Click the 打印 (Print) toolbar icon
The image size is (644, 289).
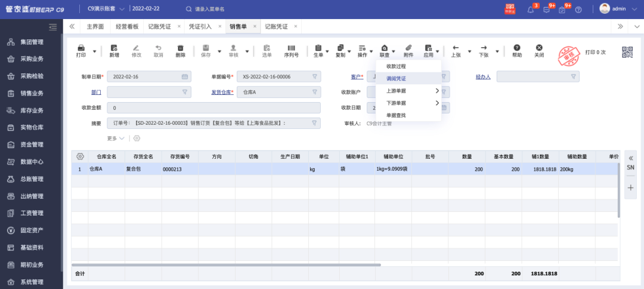pos(81,51)
